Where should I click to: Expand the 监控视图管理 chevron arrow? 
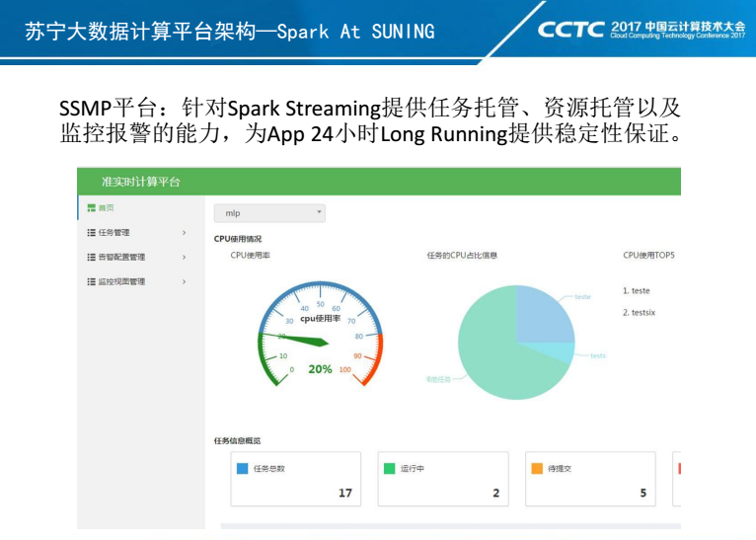[x=185, y=281]
